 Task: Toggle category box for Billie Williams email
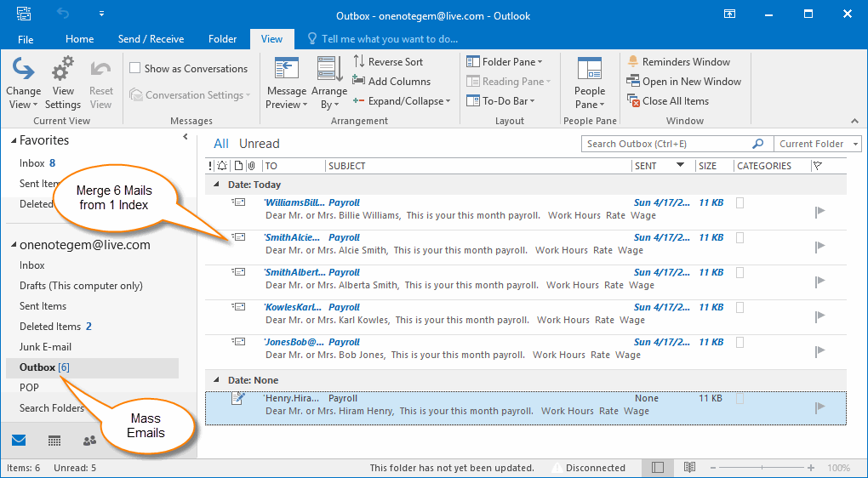click(740, 203)
